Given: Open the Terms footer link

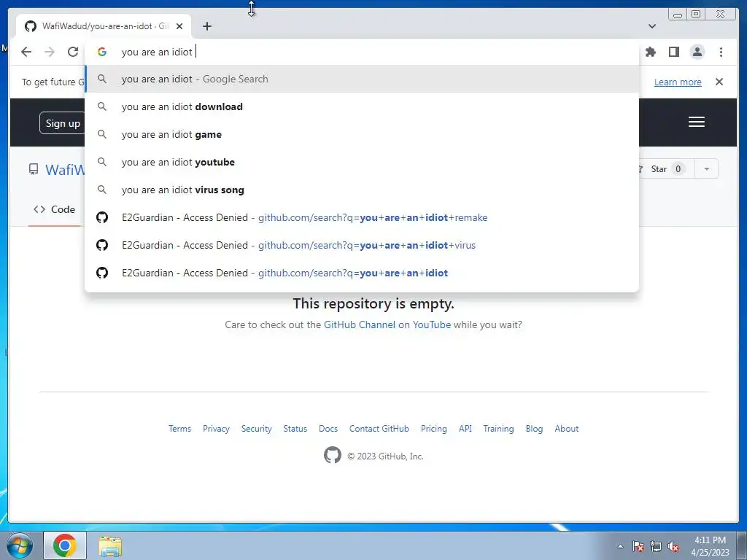Looking at the screenshot, I should click(179, 429).
